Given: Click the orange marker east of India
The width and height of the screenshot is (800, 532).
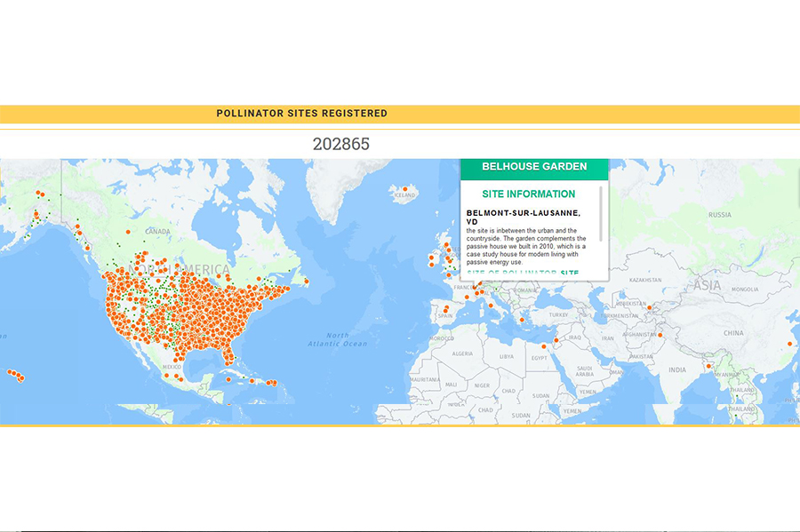Looking at the screenshot, I should pos(708,366).
